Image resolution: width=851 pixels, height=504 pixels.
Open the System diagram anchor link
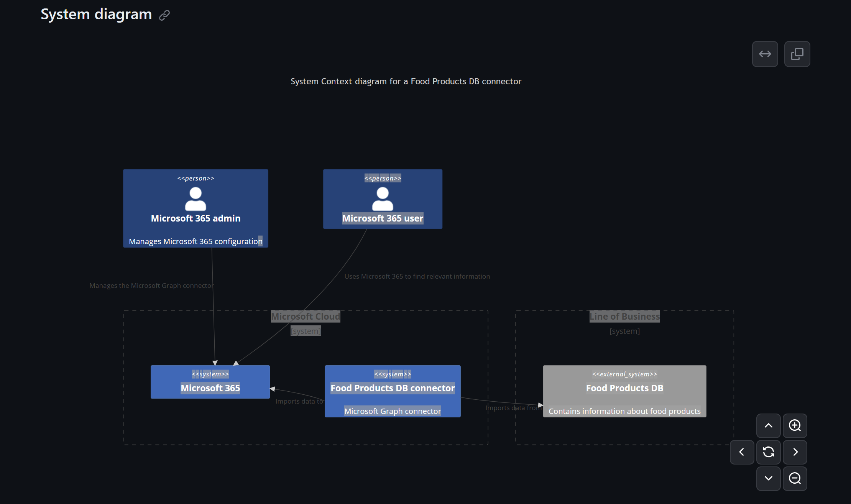coord(164,15)
